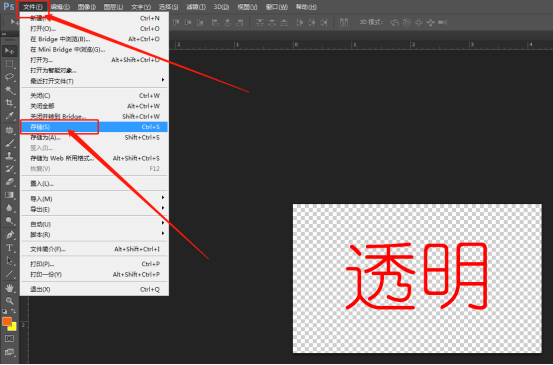Open the 窗口(W) menu in menu bar
Screen dimensions: 553x365
276,7
